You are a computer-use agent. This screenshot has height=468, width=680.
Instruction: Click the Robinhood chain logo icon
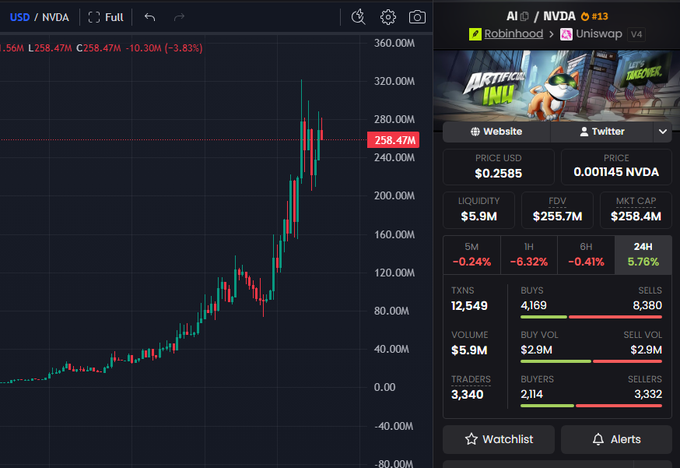[475, 34]
